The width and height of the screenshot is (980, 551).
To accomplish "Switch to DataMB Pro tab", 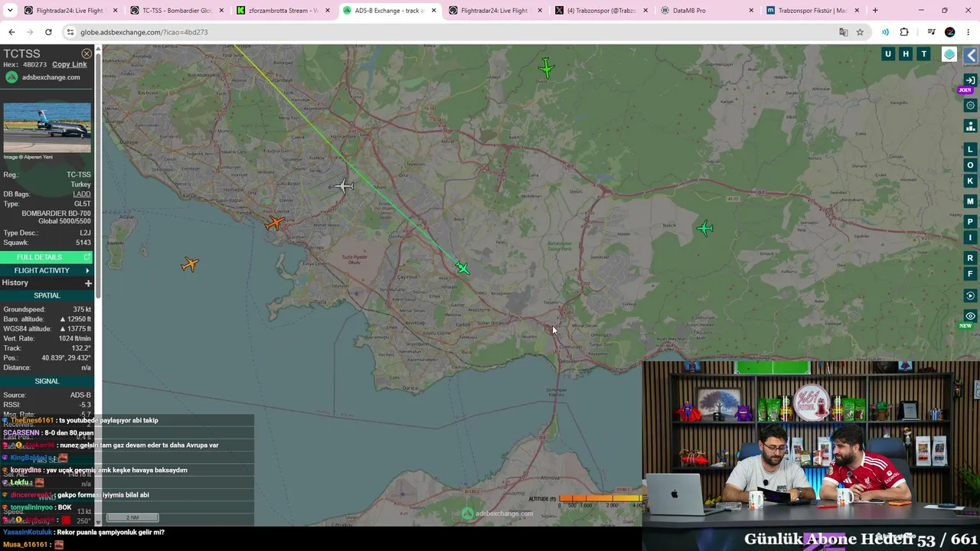I will click(x=704, y=11).
